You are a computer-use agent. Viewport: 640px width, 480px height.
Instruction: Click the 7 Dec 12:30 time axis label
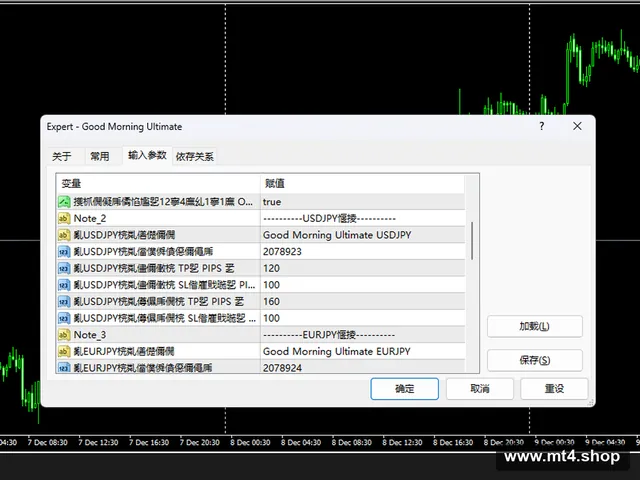(98, 442)
